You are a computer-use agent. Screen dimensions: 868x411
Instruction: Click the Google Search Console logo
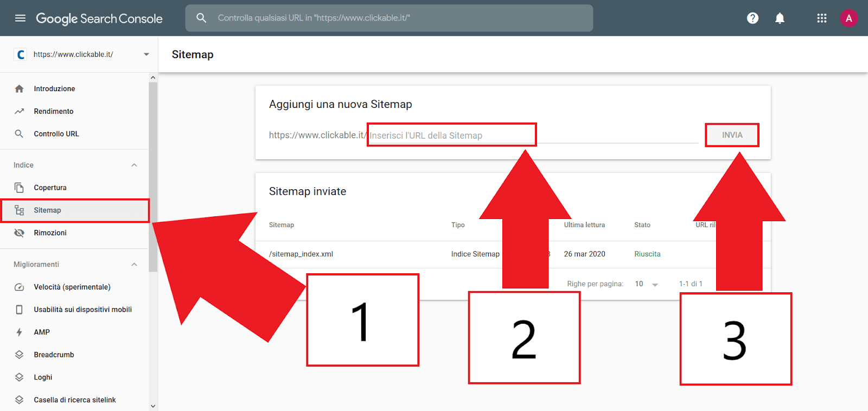(99, 18)
